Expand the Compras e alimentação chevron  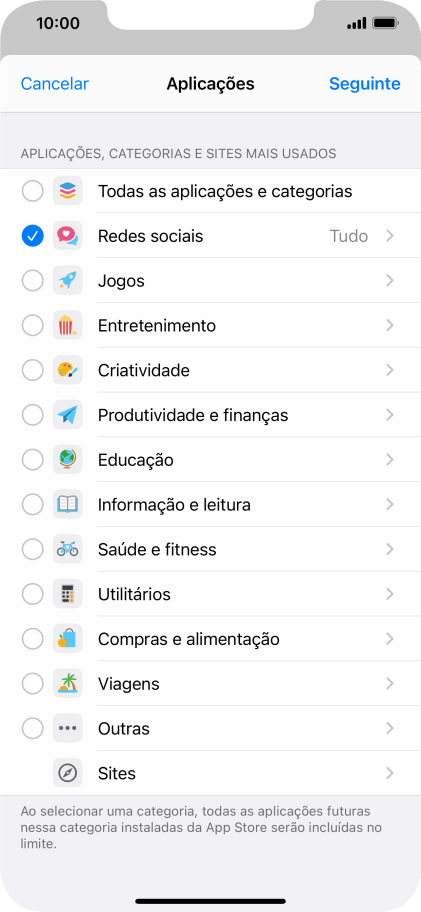pyautogui.click(x=390, y=639)
